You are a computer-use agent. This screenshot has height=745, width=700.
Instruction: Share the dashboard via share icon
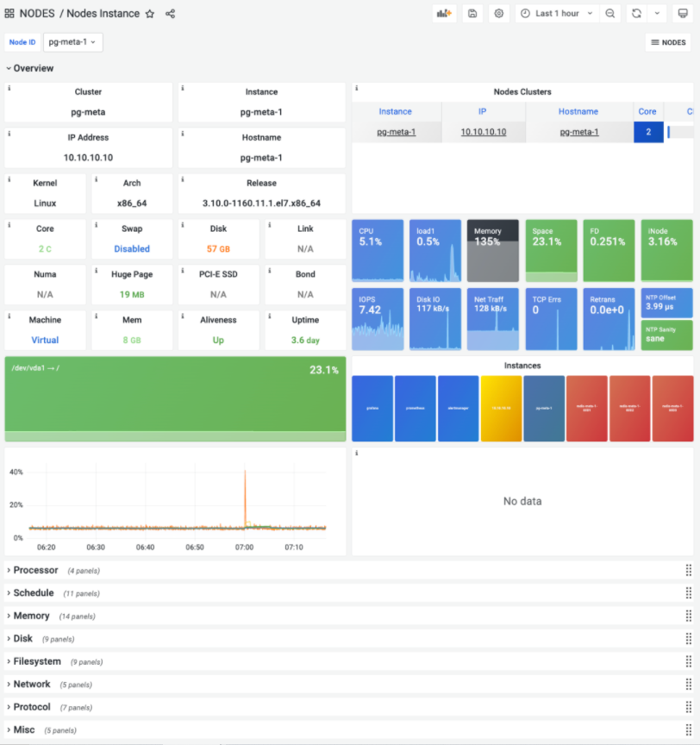tap(170, 14)
